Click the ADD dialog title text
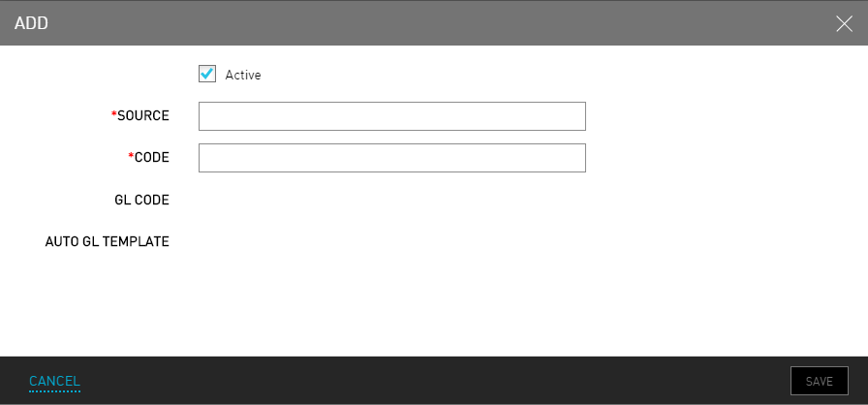The height and width of the screenshot is (405, 868). [31, 23]
